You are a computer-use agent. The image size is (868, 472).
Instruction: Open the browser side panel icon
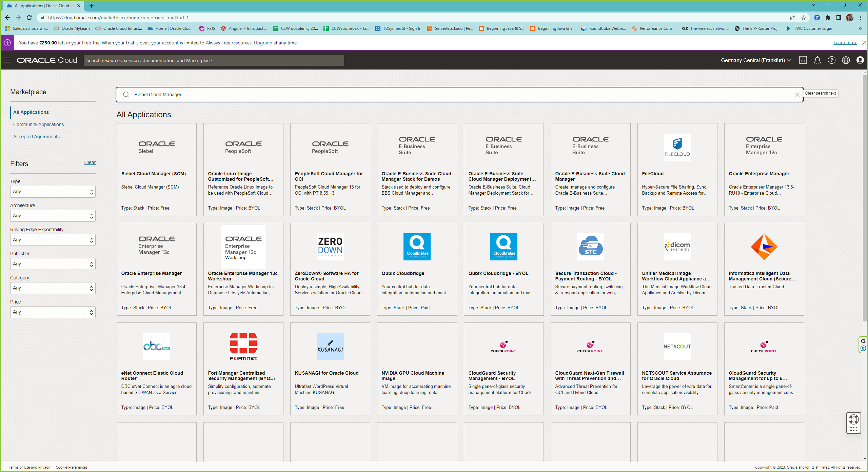click(839, 18)
